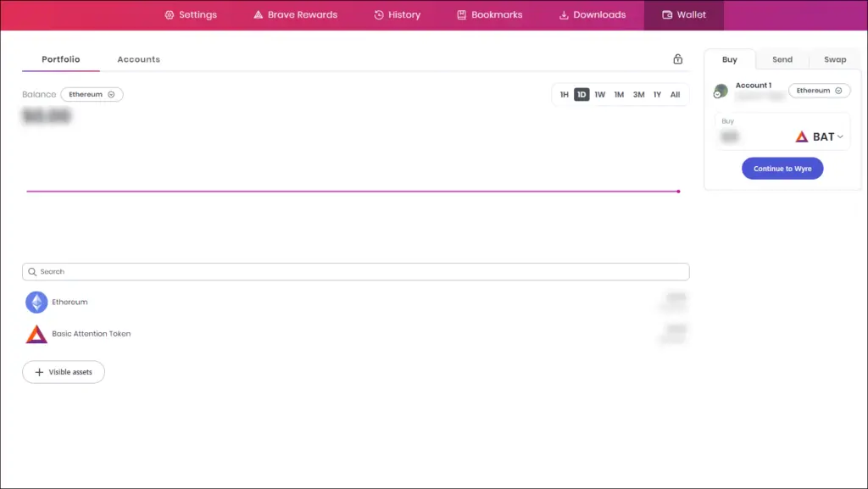Open Brave Rewards from the top bar
The image size is (868, 489).
295,15
